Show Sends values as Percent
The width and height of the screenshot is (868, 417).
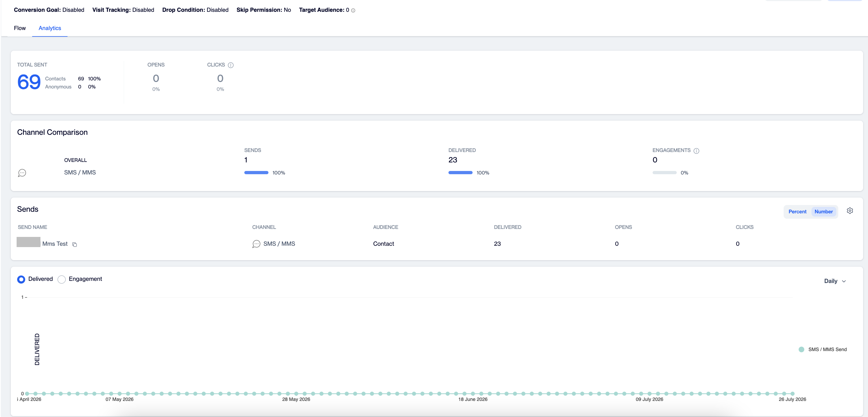797,212
